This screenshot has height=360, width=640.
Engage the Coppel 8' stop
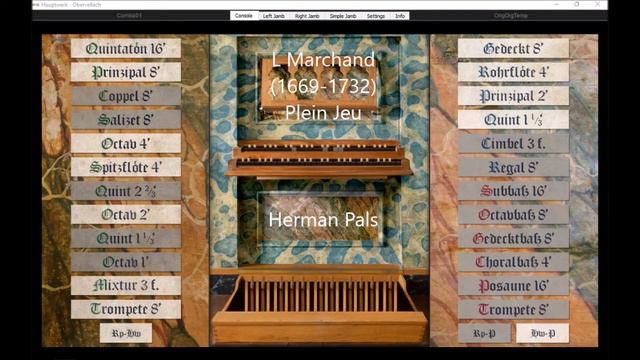coord(126,96)
